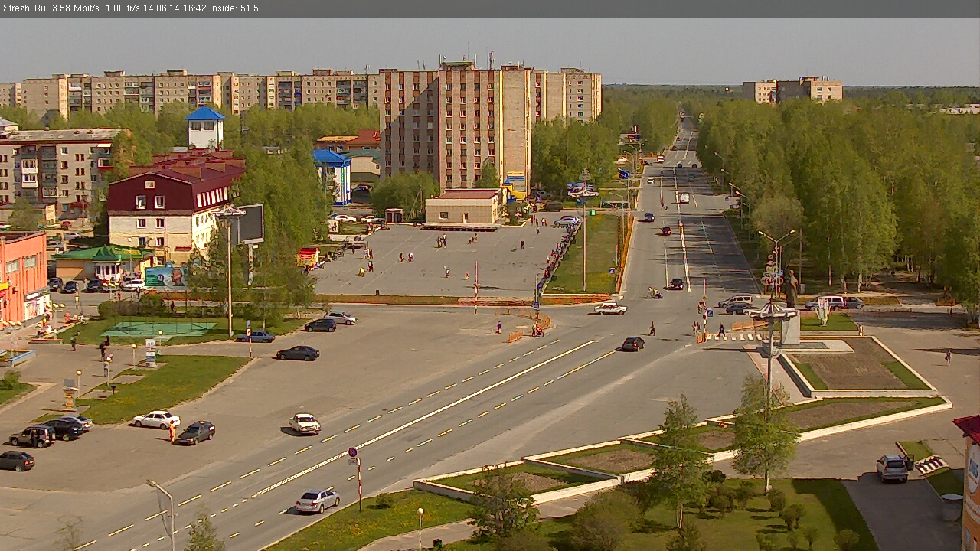Select the 3.58 Mbit/s bitrate readout

pos(76,8)
